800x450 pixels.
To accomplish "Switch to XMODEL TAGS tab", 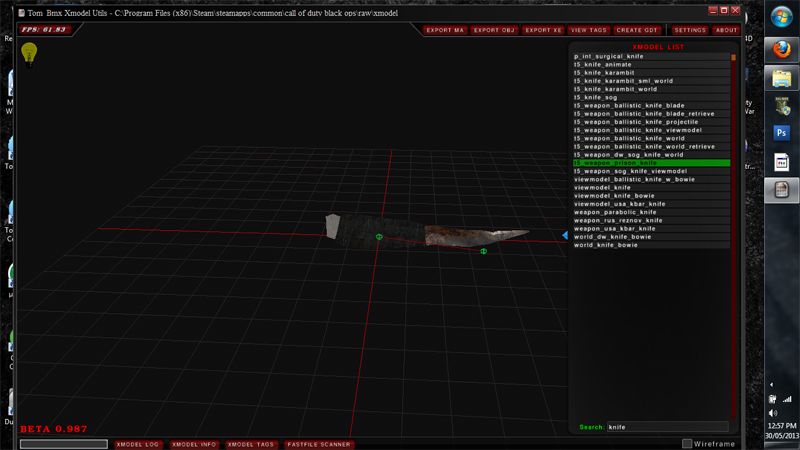I will [251, 444].
